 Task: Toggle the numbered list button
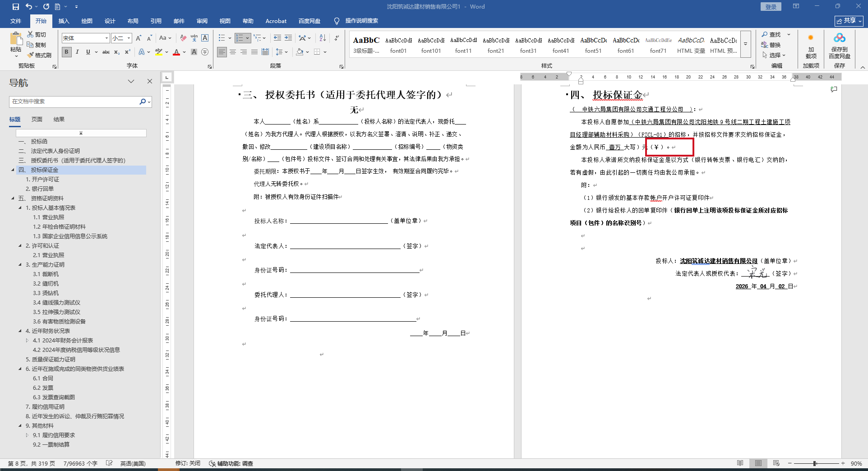tap(240, 38)
